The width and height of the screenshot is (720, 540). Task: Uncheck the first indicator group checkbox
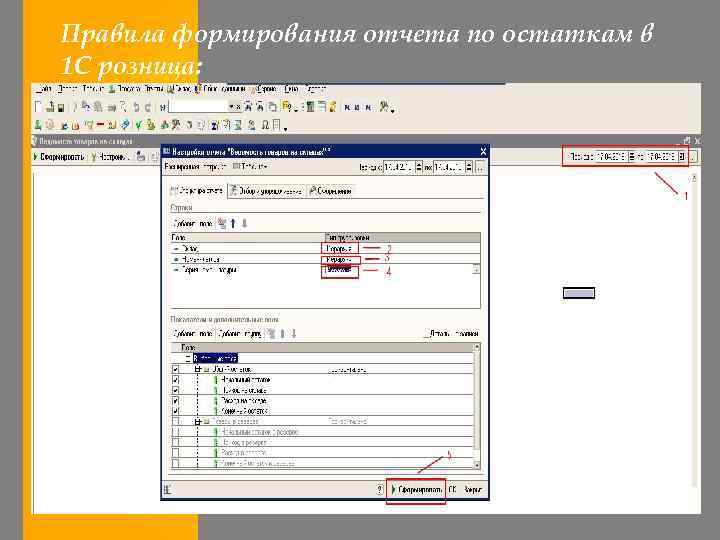click(x=175, y=369)
